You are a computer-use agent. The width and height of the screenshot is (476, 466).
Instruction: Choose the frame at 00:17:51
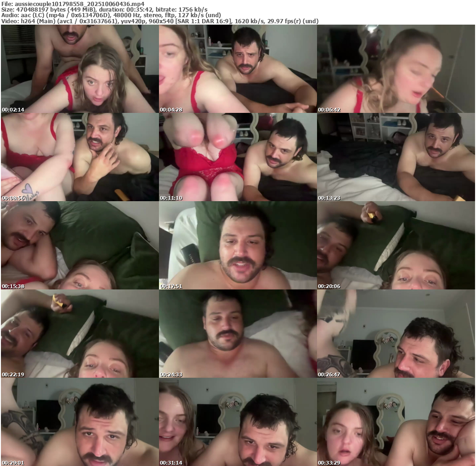tap(238, 245)
